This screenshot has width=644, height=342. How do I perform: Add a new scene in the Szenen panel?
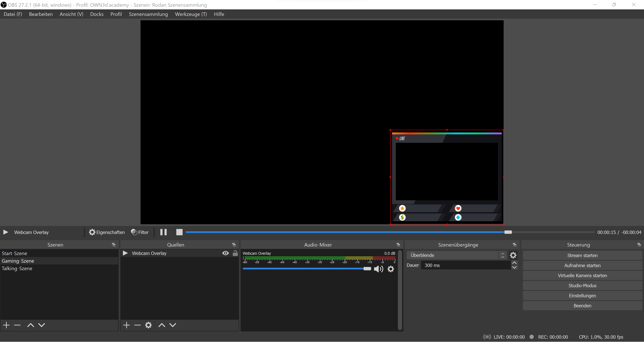[x=6, y=325]
